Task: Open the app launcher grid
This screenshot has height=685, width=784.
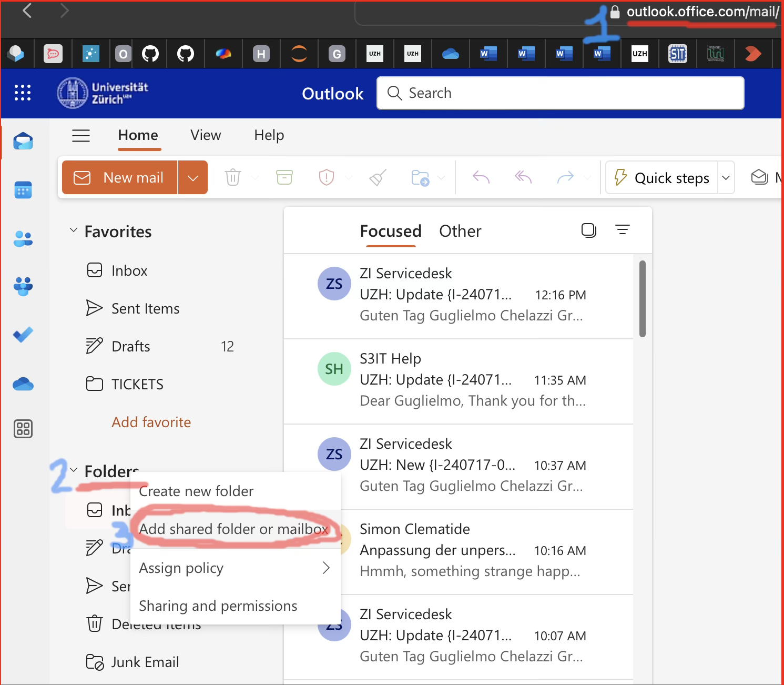Action: click(x=23, y=93)
